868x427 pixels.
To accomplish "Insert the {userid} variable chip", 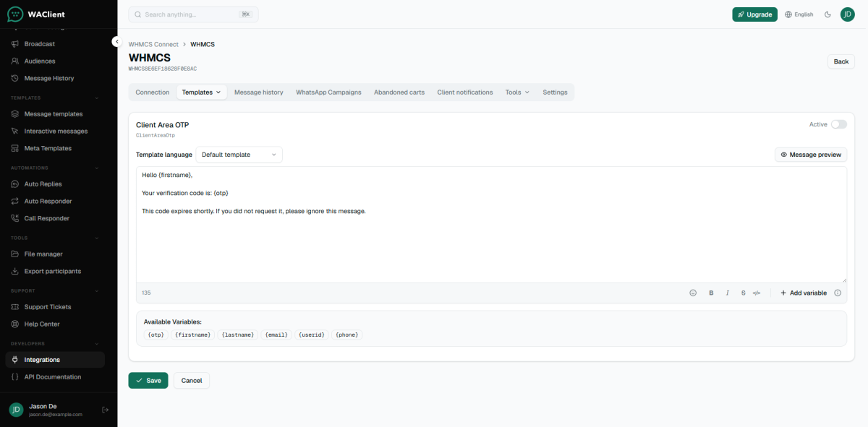I will pyautogui.click(x=312, y=335).
